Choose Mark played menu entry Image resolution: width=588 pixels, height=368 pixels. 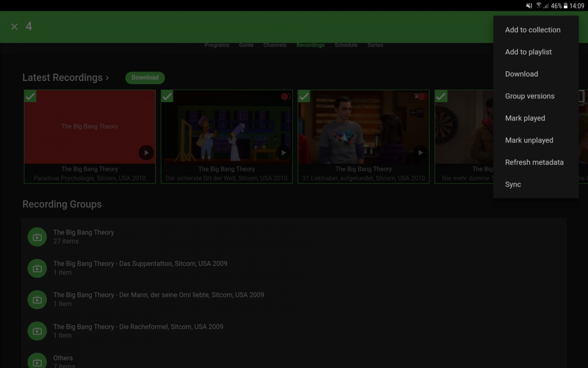click(536, 118)
